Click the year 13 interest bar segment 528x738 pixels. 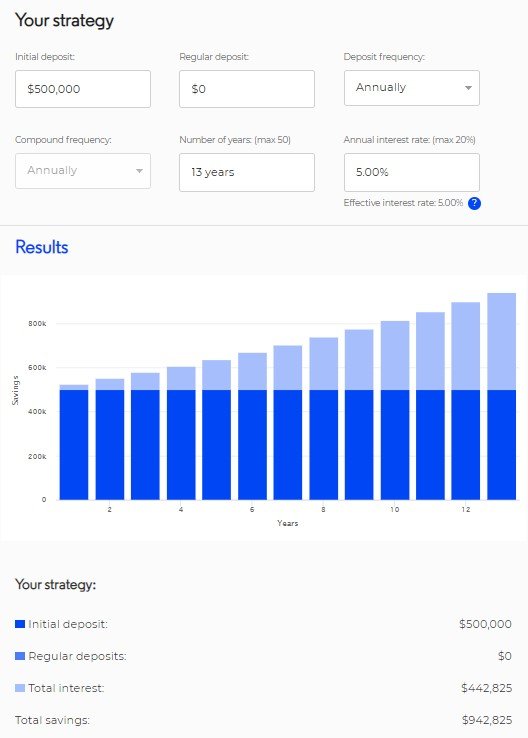502,341
